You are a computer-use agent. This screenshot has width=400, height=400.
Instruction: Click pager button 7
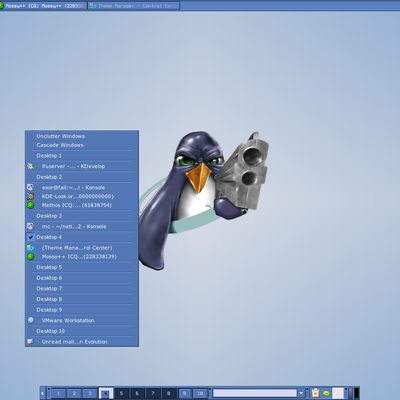(153, 393)
